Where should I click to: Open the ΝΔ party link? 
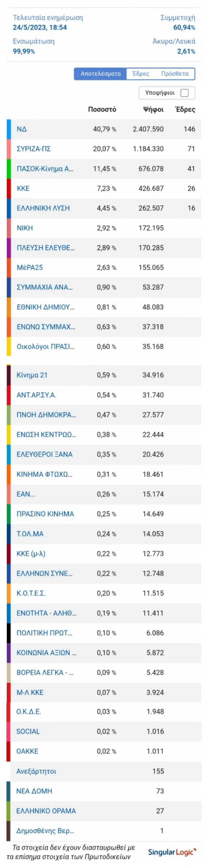pyautogui.click(x=22, y=129)
